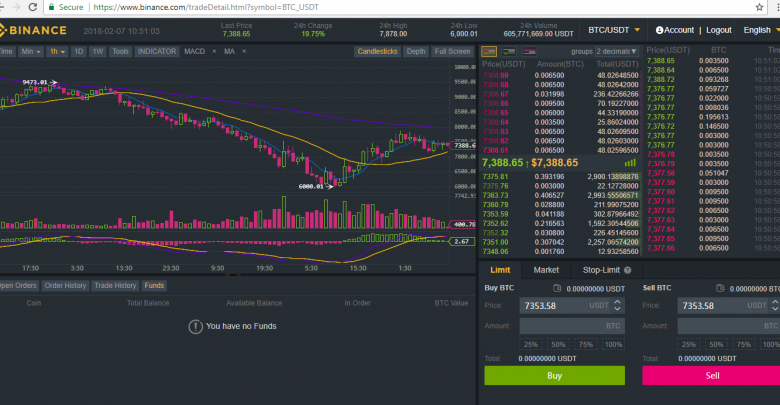Show combined buy and sell order book view

coord(488,50)
